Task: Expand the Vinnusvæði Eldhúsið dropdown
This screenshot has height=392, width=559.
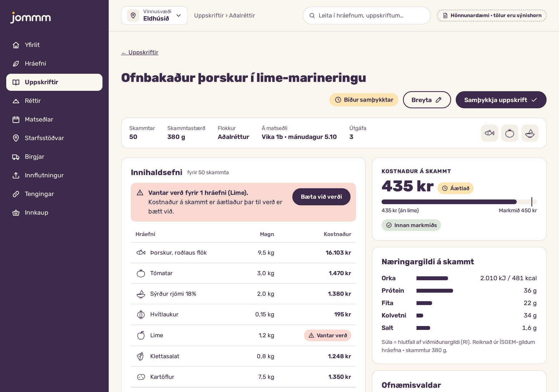Action: coord(155,15)
